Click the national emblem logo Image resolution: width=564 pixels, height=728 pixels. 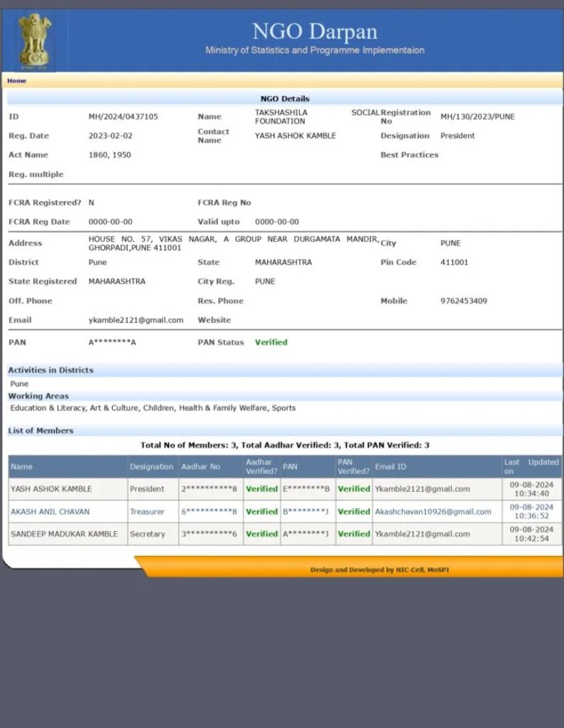[x=34, y=41]
